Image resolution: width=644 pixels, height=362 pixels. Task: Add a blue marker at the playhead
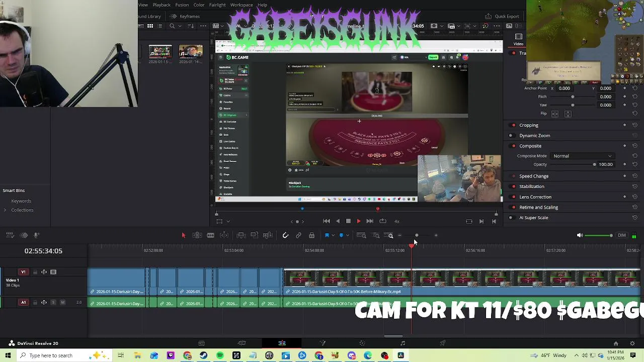[341, 235]
